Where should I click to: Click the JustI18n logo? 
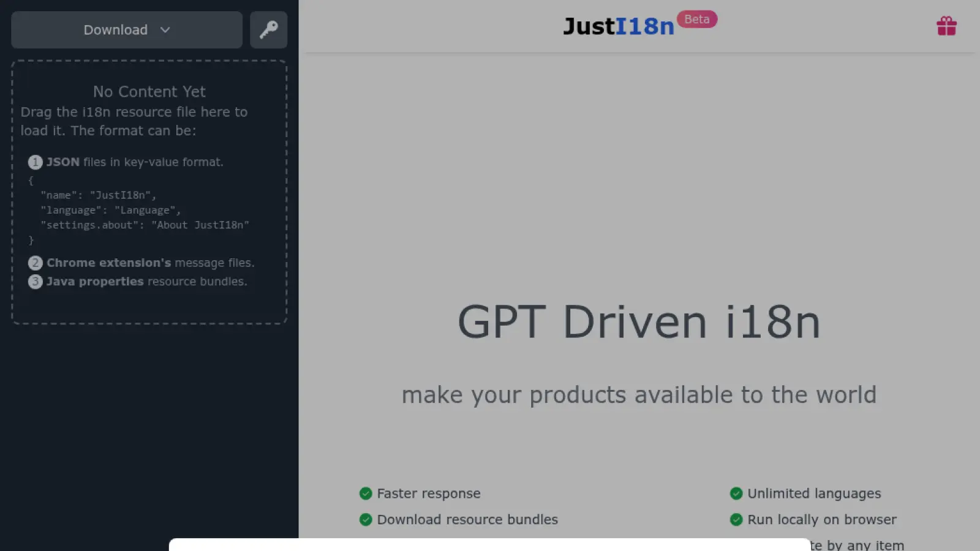point(617,26)
